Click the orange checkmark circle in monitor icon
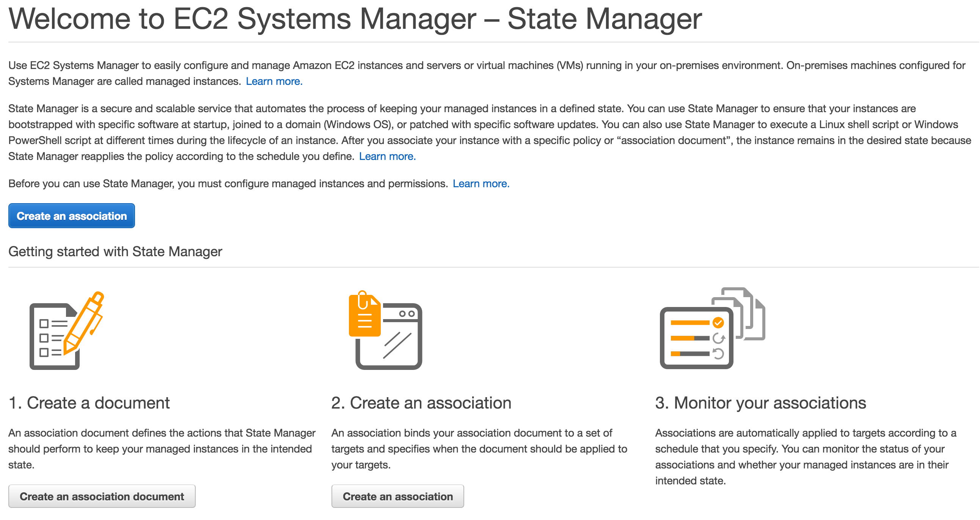 pyautogui.click(x=718, y=323)
